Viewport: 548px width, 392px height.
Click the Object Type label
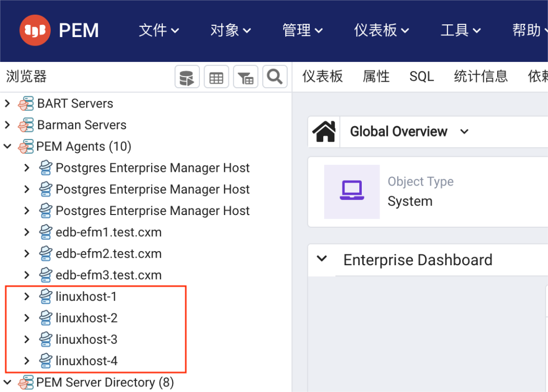point(421,182)
